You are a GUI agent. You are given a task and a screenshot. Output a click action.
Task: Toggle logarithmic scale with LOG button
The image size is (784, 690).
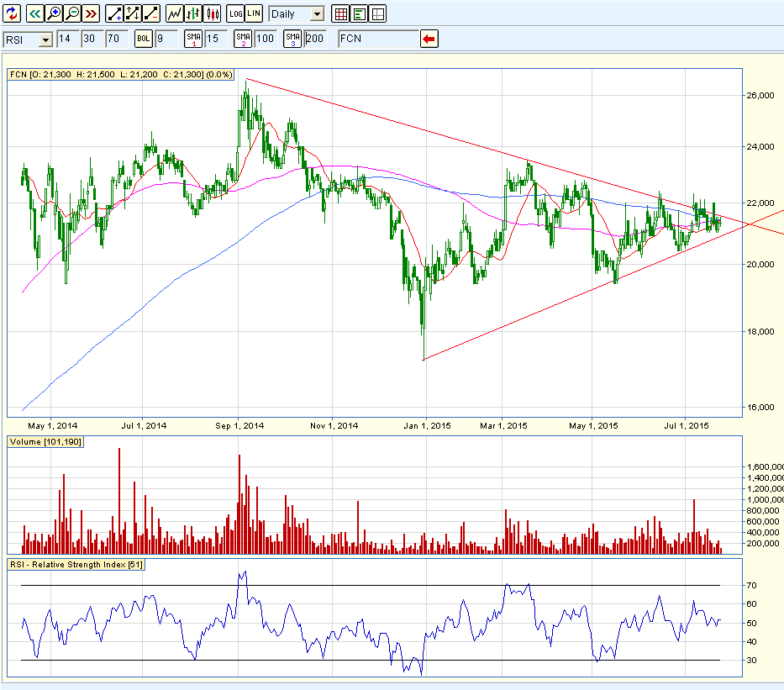pyautogui.click(x=235, y=13)
